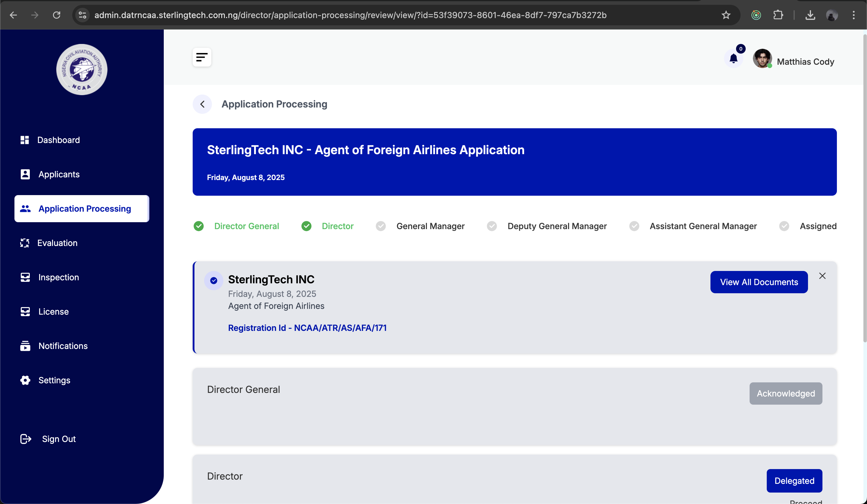Click the Agent of Foreign Airlines text
The image size is (867, 504).
(x=276, y=306)
